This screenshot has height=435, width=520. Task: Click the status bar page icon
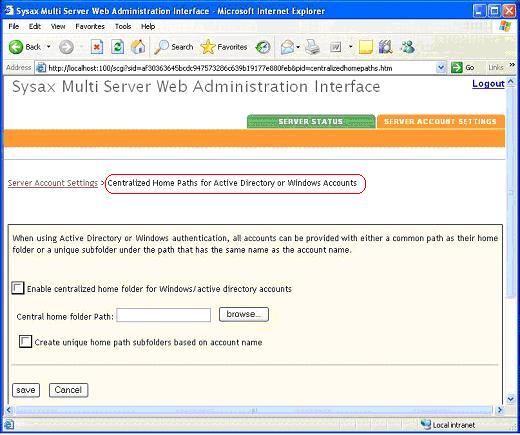9,425
